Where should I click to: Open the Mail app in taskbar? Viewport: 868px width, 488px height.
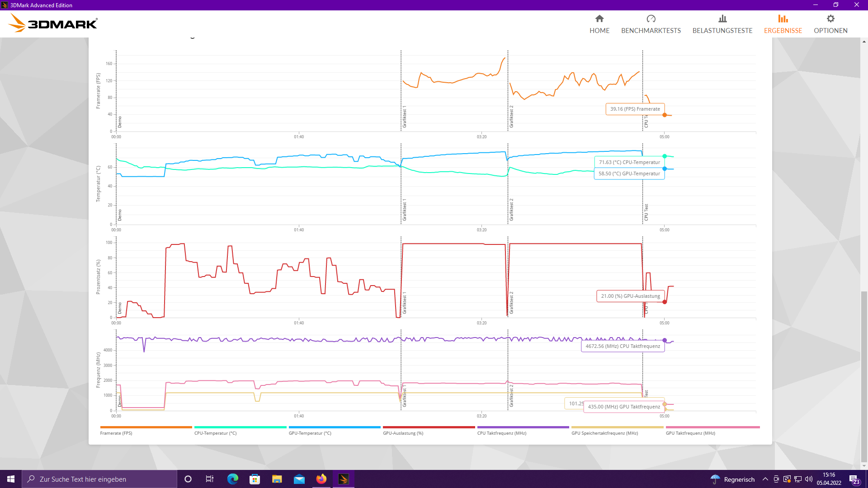pyautogui.click(x=299, y=479)
